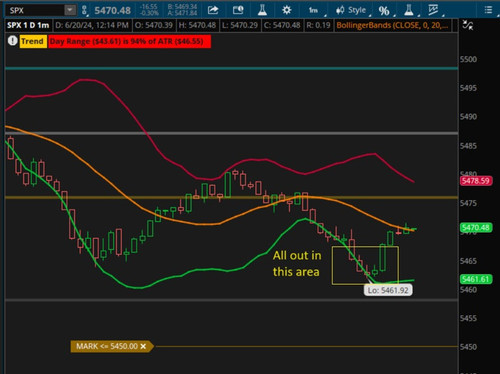This screenshot has height=374, width=500.
Task: Click the 'SPX 1 D 1m' chart title
Action: (28, 25)
